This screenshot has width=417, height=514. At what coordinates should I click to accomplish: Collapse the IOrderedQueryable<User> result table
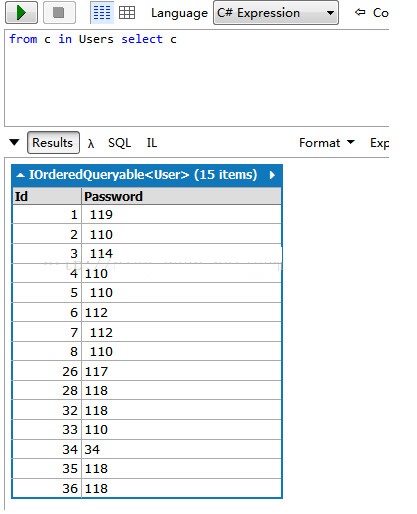(x=20, y=175)
